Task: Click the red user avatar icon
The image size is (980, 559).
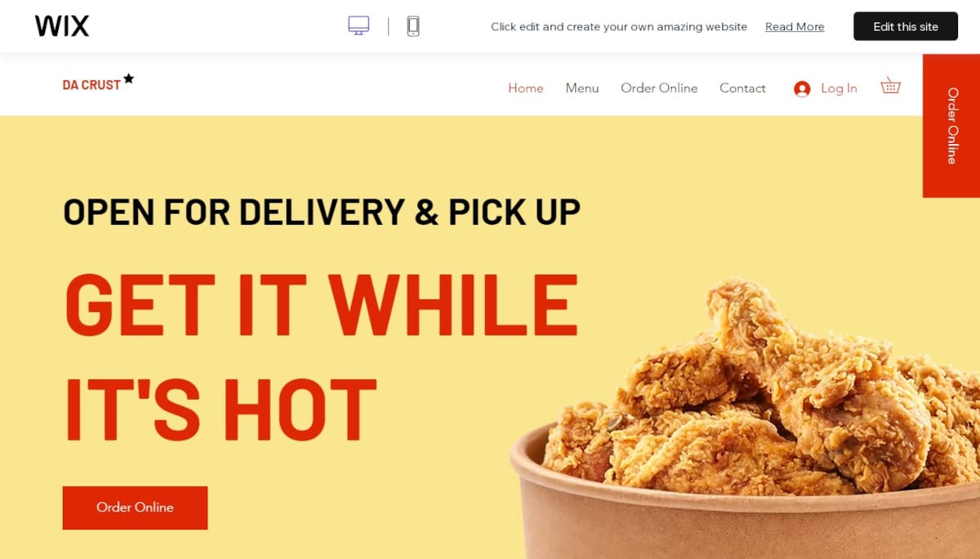Action: (802, 89)
